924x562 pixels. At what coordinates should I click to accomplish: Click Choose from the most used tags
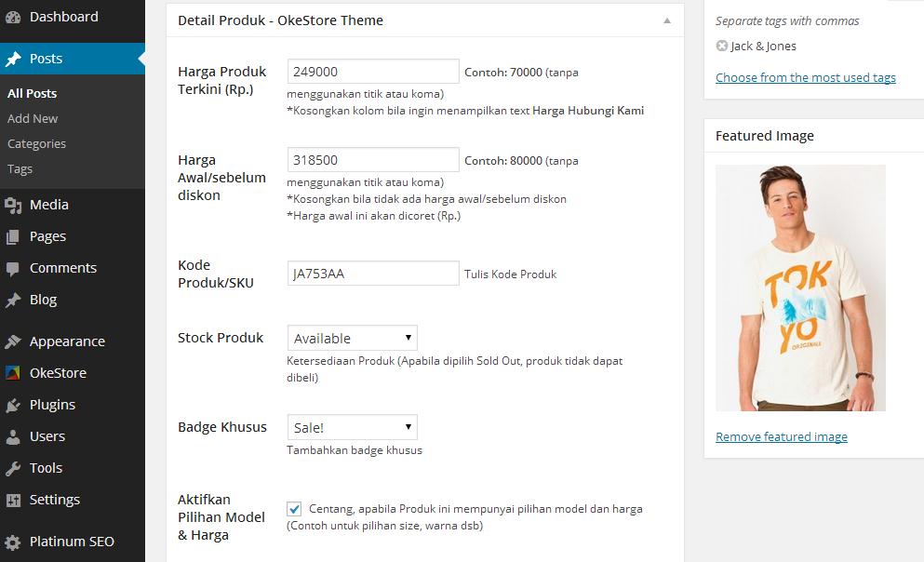point(805,77)
